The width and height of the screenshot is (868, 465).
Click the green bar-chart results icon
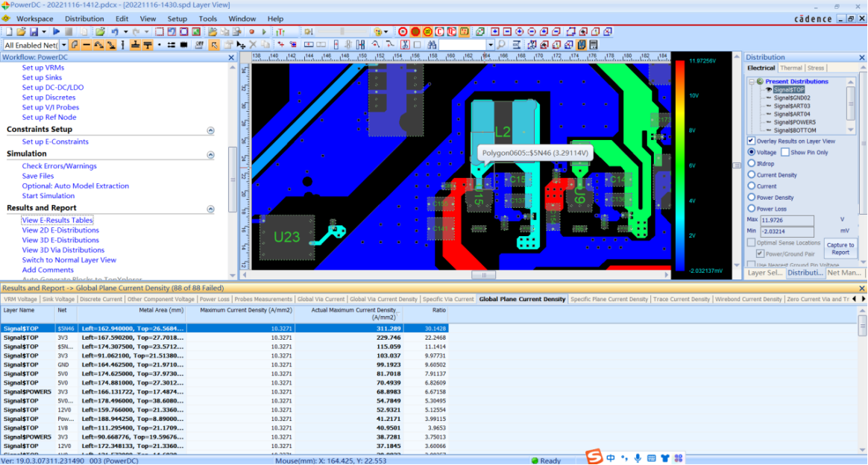pyautogui.click(x=280, y=31)
